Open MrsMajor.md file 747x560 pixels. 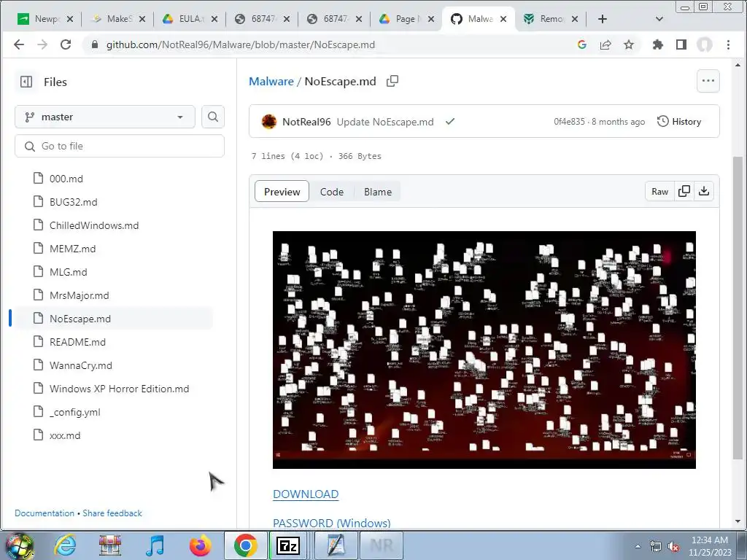click(x=79, y=295)
